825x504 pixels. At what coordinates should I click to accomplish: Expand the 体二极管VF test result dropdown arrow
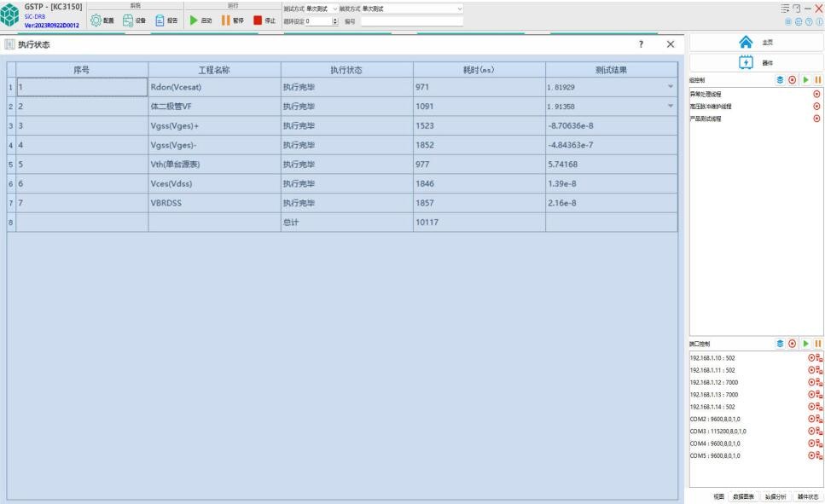(670, 106)
